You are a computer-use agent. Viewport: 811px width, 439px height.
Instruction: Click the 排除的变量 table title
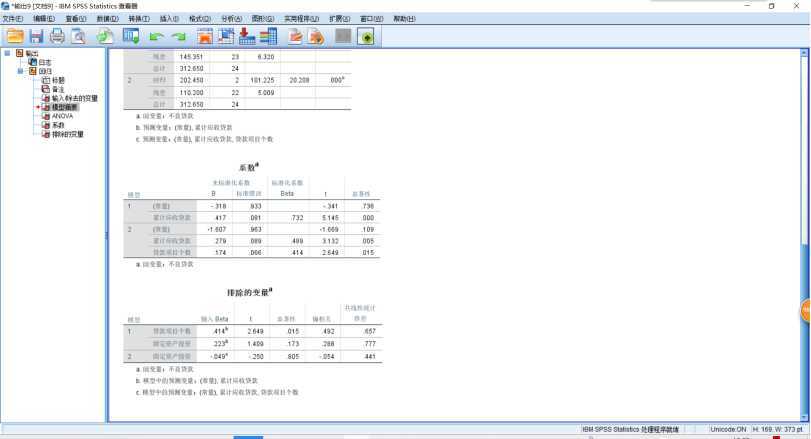click(x=249, y=293)
